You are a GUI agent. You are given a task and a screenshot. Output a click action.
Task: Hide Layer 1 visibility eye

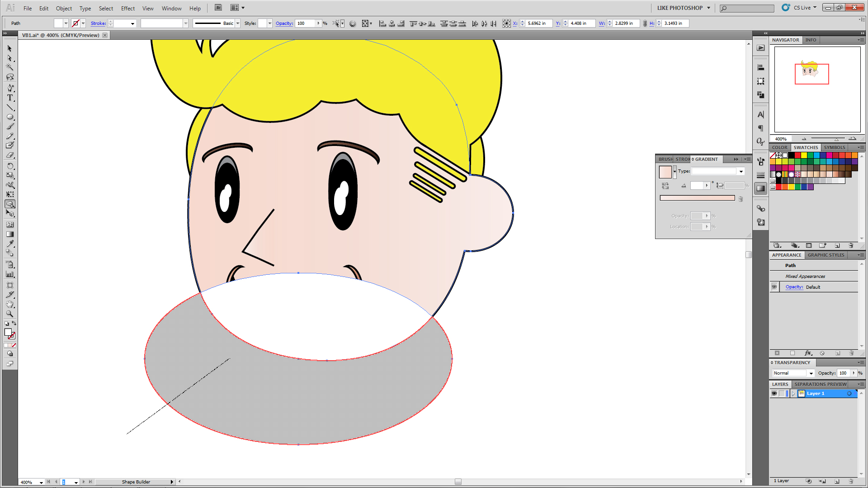(x=774, y=394)
